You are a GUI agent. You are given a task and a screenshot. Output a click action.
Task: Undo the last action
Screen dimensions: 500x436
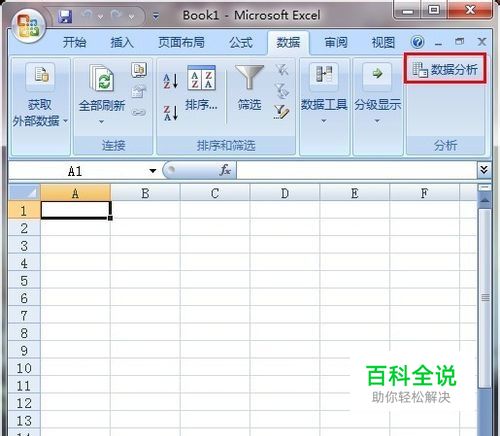coord(87,15)
